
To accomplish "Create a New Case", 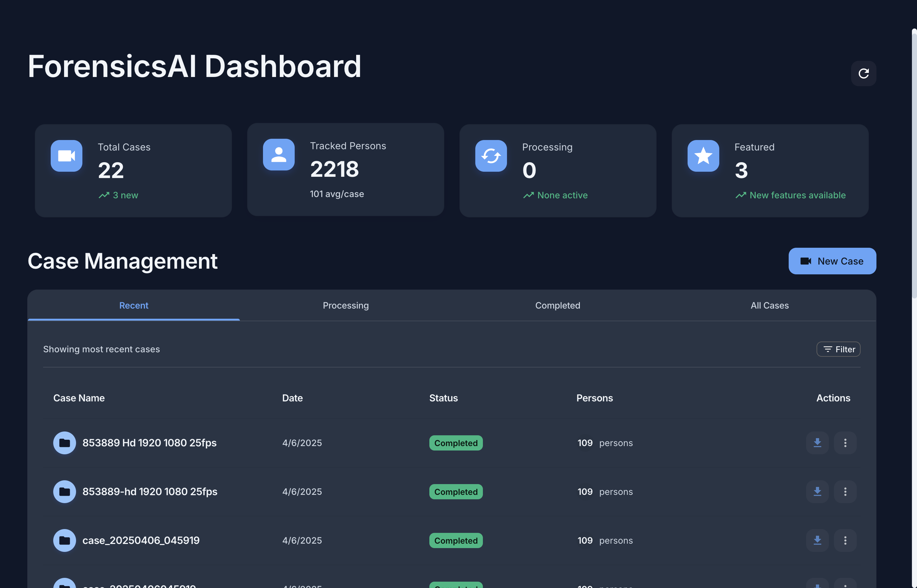I will coord(832,261).
